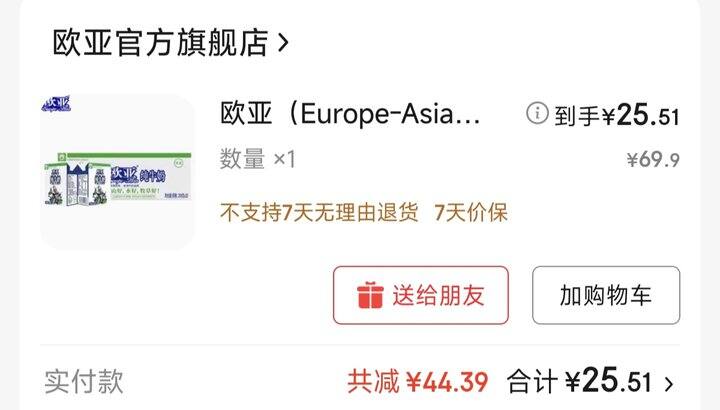Click the 到手¥25.51 price text

point(616,115)
